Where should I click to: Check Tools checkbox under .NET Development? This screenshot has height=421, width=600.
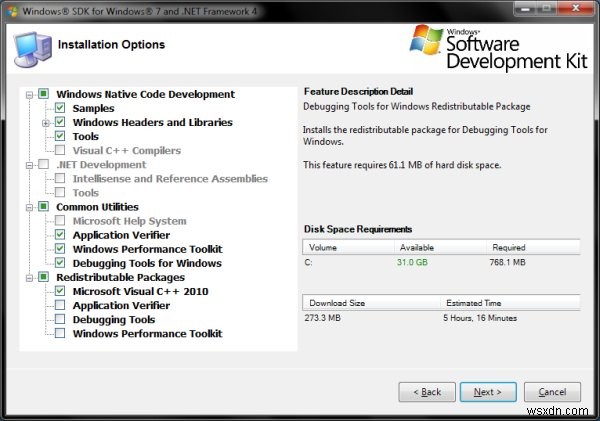coord(60,192)
